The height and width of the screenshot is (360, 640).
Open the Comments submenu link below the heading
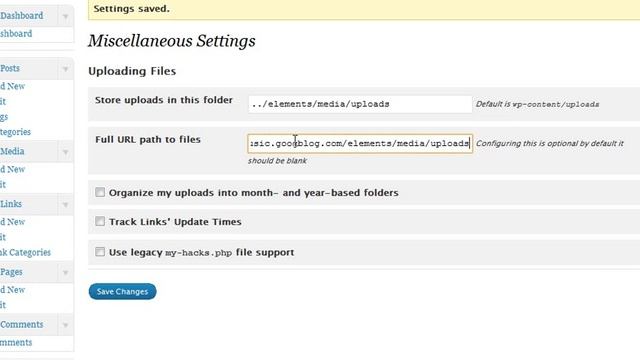(16, 342)
